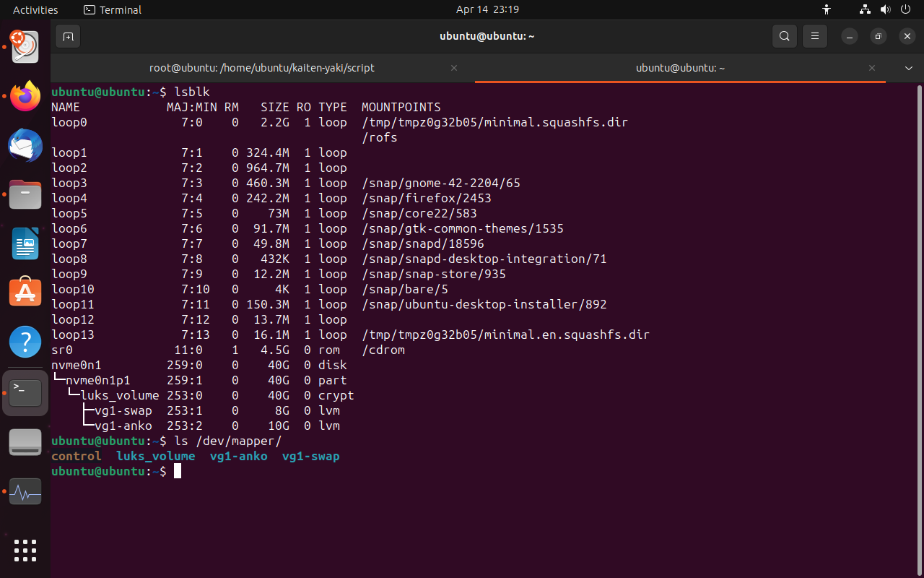Open the calendar by clicking the clock
This screenshot has height=578, width=924.
coord(487,9)
